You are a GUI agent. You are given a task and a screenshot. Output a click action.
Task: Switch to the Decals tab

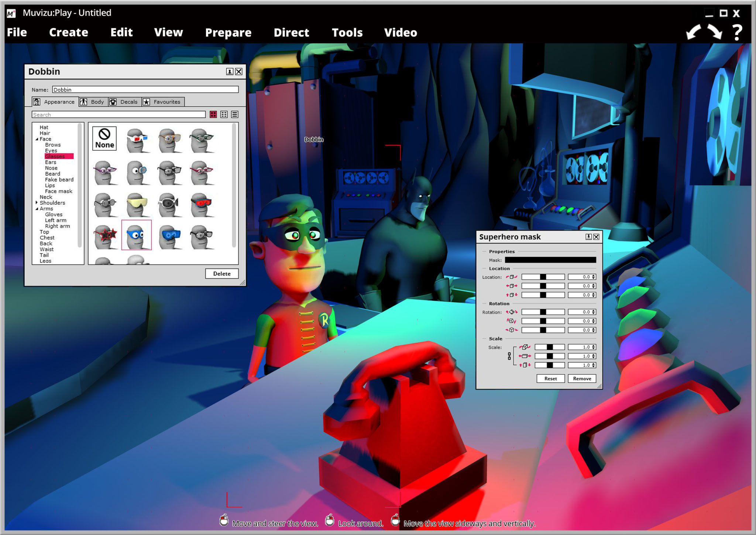[x=124, y=102]
